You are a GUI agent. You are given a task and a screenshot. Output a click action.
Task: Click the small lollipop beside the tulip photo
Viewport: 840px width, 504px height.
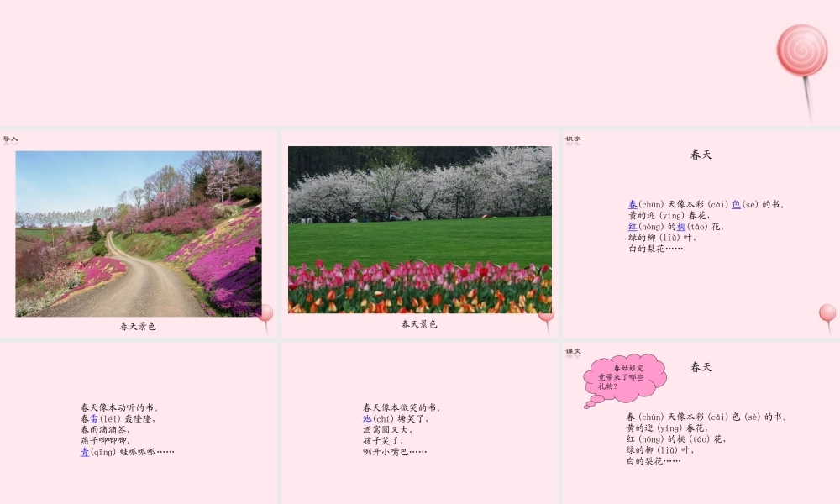pyautogui.click(x=547, y=320)
